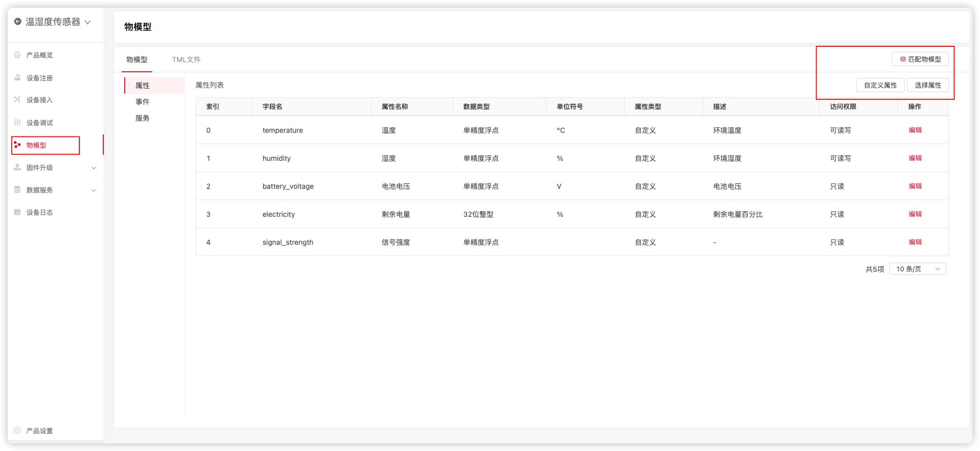Click the 自定义属性 button
Viewport: 980px width, 451px height.
point(880,85)
